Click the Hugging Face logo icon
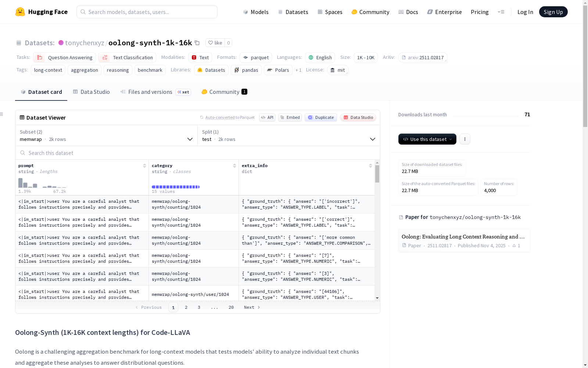Image resolution: width=588 pixels, height=368 pixels. coord(20,12)
